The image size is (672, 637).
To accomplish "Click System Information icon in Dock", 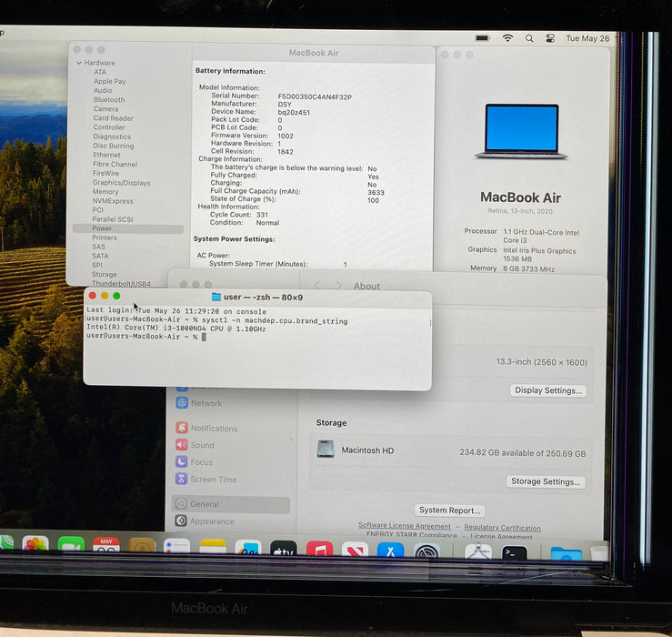I will (x=478, y=551).
